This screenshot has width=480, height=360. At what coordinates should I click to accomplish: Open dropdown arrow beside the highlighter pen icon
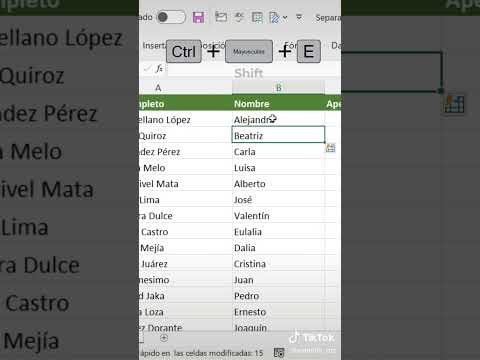pos(285,17)
